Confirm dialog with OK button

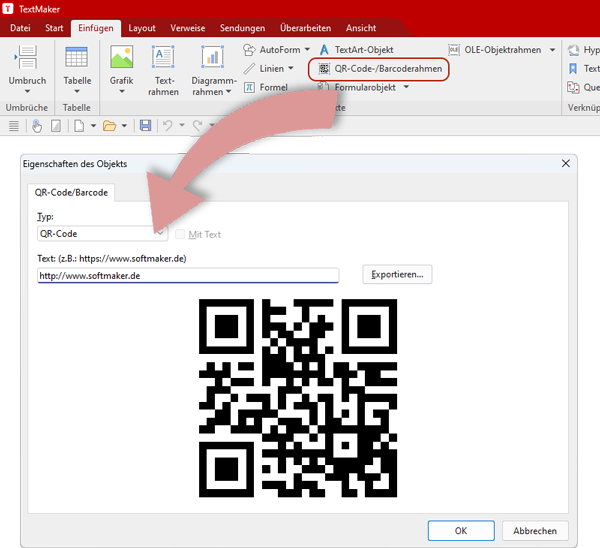pyautogui.click(x=461, y=531)
